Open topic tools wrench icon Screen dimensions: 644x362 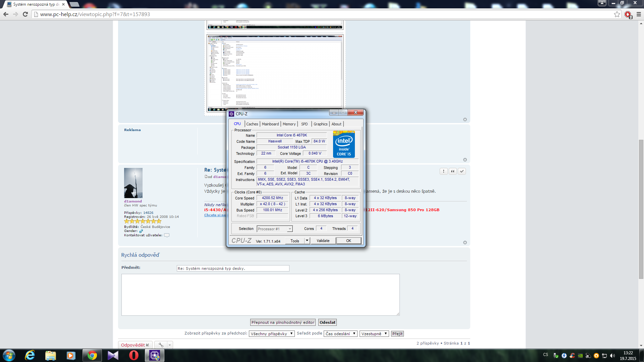tap(161, 345)
